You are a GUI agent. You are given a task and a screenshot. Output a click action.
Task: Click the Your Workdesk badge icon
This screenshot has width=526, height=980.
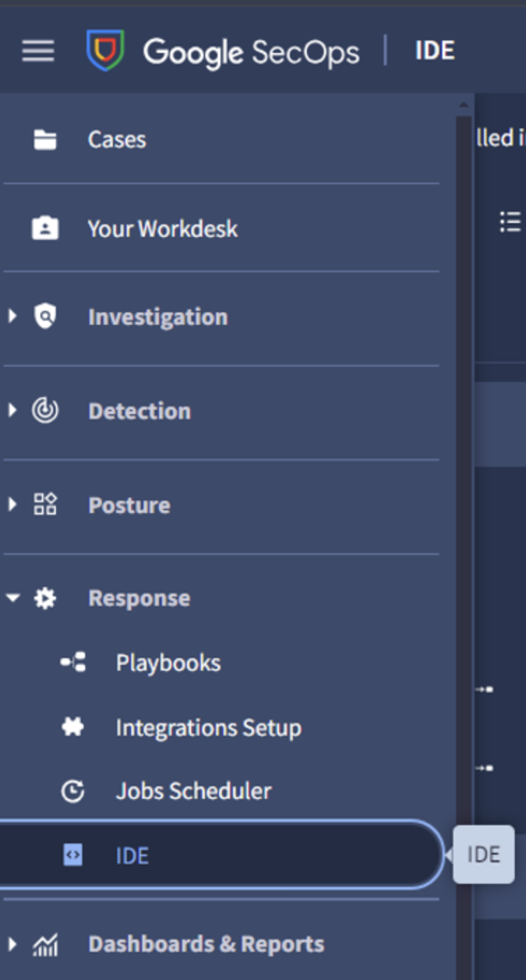45,229
